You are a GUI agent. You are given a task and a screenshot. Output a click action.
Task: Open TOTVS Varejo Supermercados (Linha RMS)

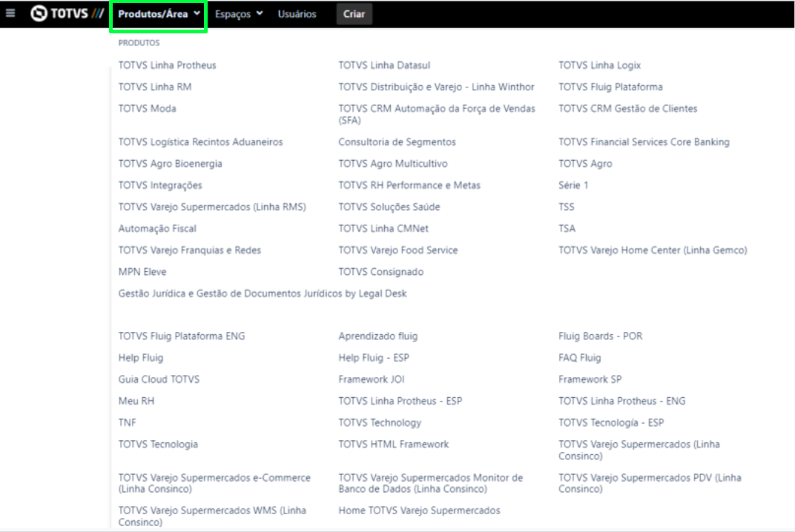point(212,207)
